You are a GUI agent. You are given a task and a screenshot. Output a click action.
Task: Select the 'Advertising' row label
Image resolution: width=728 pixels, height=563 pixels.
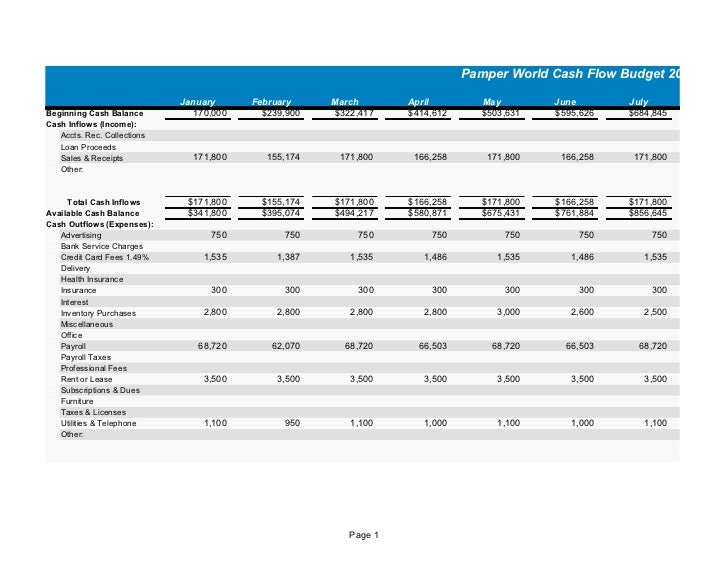pyautogui.click(x=81, y=235)
